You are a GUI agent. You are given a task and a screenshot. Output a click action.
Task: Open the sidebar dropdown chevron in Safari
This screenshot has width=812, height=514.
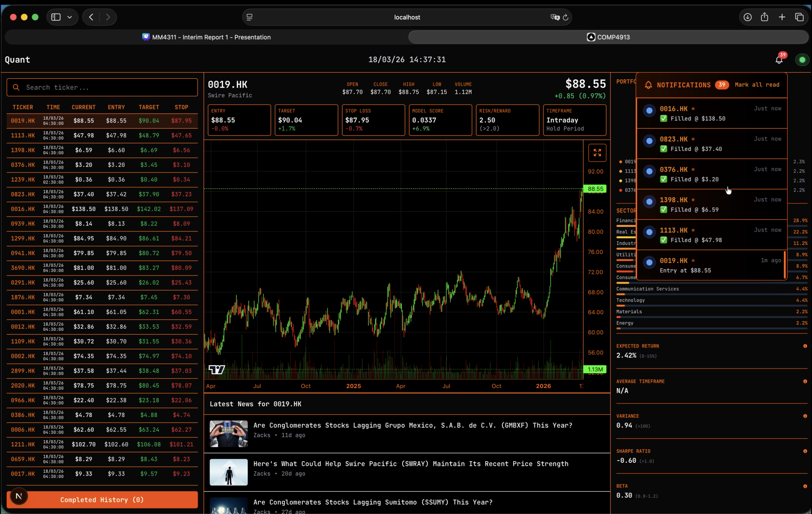coord(70,17)
